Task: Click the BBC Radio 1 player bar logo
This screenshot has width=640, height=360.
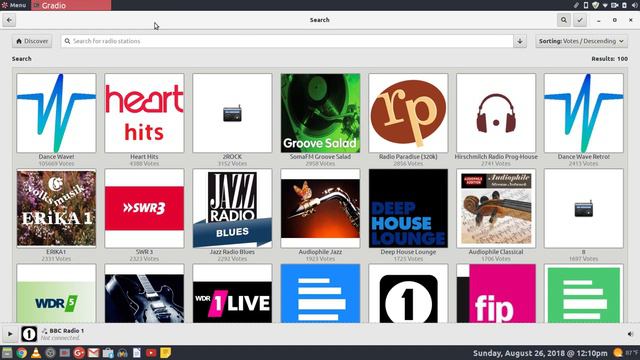Action: click(x=29, y=334)
